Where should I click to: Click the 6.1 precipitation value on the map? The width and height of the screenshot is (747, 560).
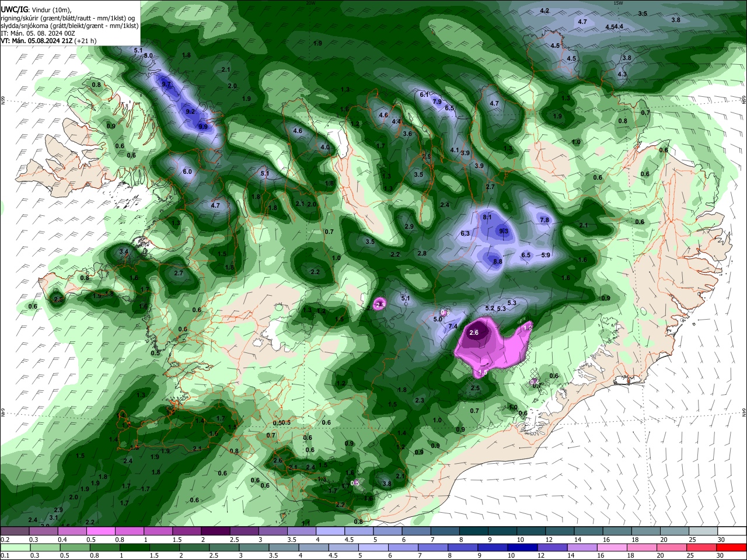[x=424, y=94]
